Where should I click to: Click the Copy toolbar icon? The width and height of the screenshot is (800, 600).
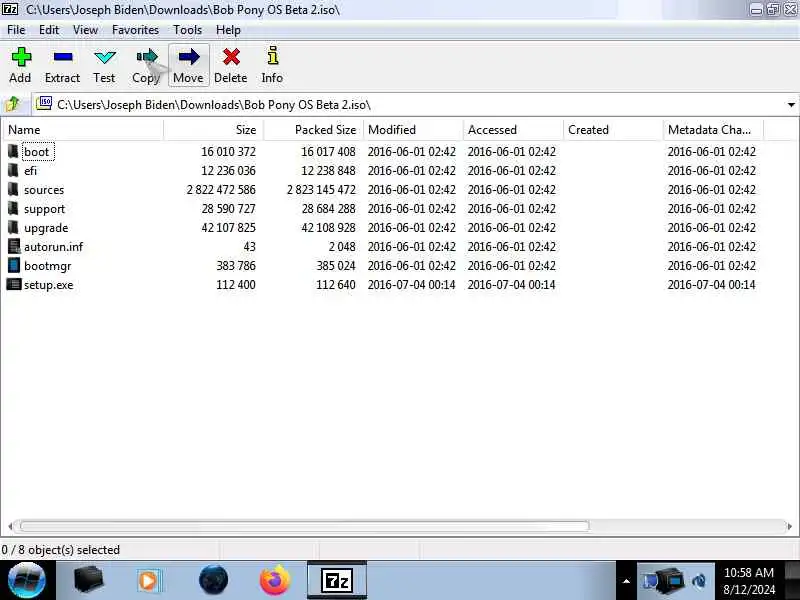147,57
